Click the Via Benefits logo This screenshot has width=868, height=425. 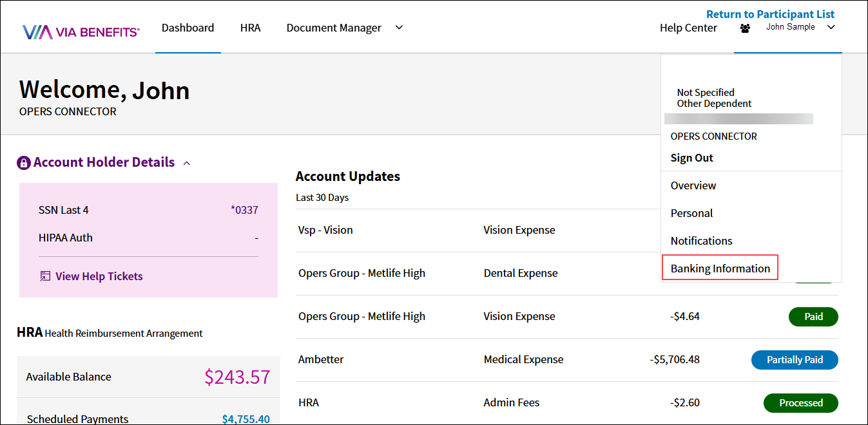(81, 32)
